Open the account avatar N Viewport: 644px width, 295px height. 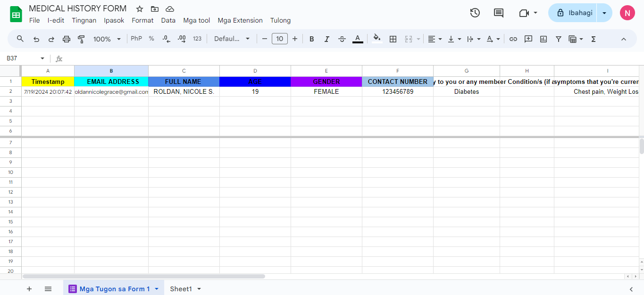pyautogui.click(x=627, y=13)
